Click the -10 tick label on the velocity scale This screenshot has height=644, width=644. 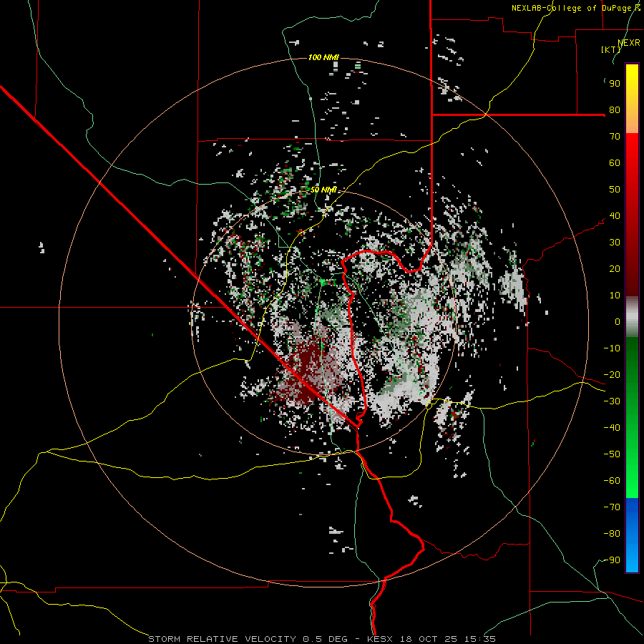pyautogui.click(x=612, y=348)
